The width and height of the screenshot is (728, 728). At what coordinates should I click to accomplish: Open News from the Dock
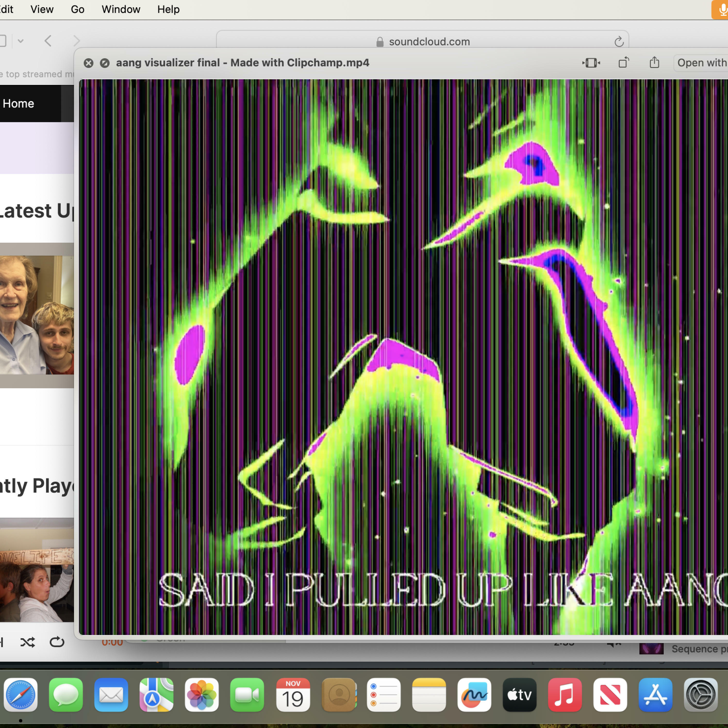(610, 695)
